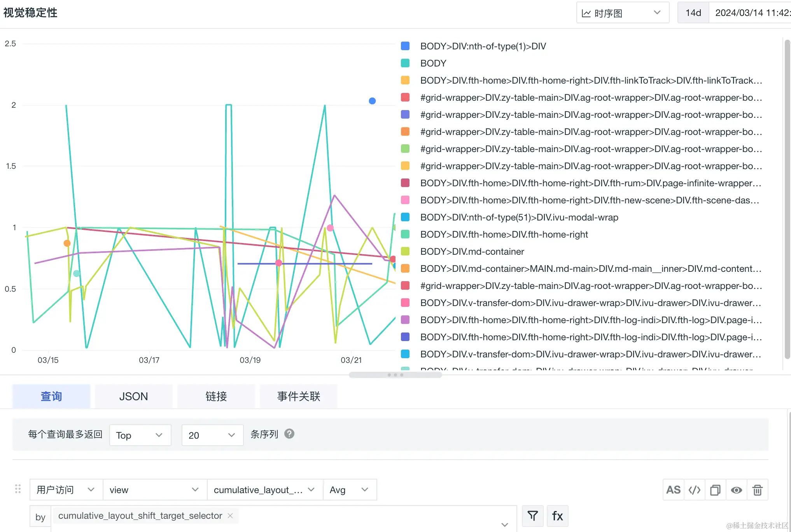Screen dimensions: 791x532
Task: Switch to the JSON tab
Action: [133, 396]
